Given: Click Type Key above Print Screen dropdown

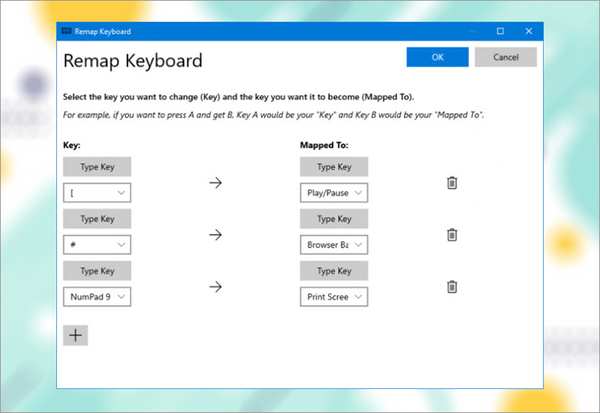Looking at the screenshot, I should click(x=334, y=271).
